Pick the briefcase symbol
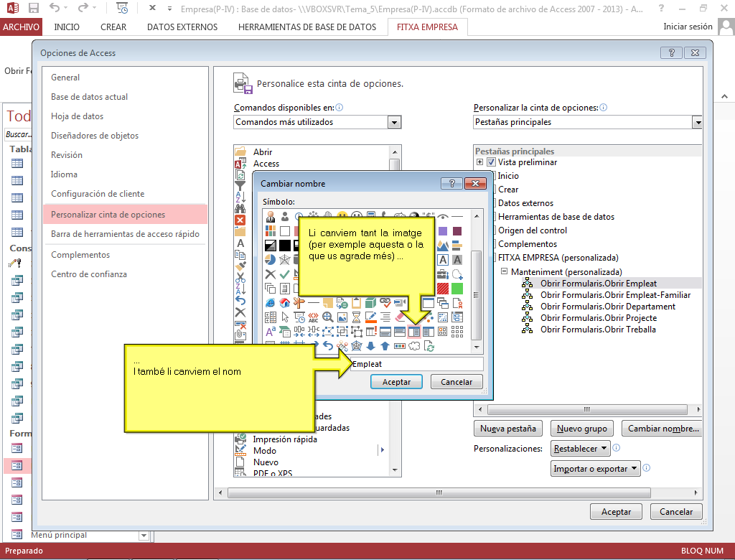The height and width of the screenshot is (560, 735). [442, 274]
